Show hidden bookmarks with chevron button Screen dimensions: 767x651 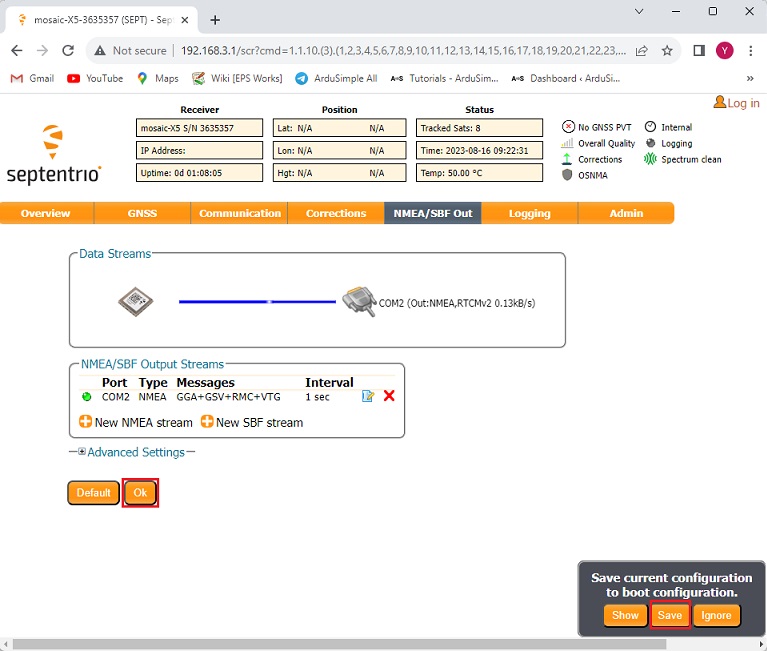750,78
